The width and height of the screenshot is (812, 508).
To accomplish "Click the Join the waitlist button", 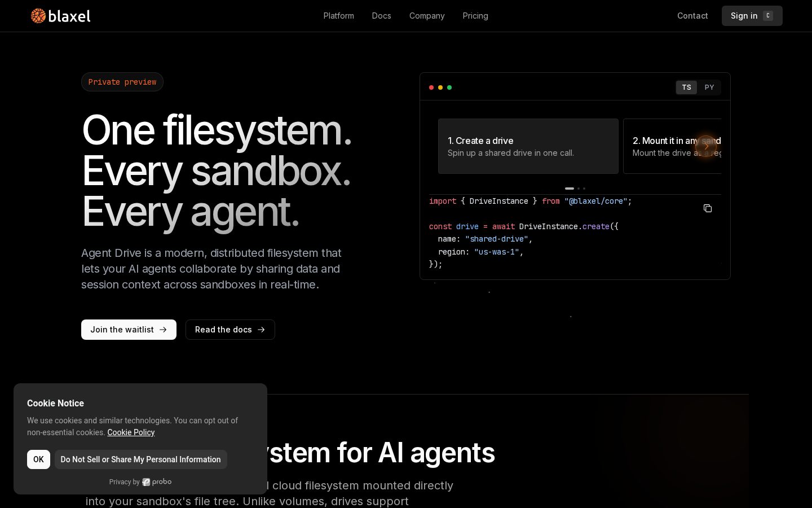I will tap(129, 330).
